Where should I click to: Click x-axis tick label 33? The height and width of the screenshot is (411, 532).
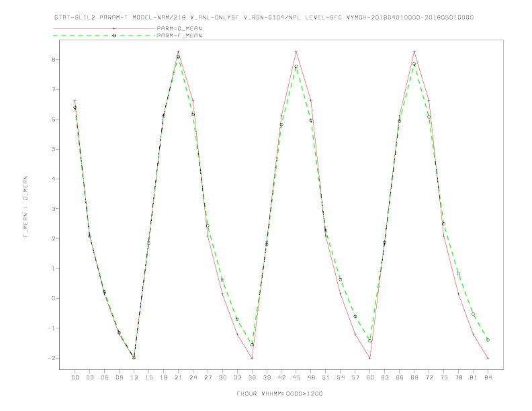[x=237, y=377]
